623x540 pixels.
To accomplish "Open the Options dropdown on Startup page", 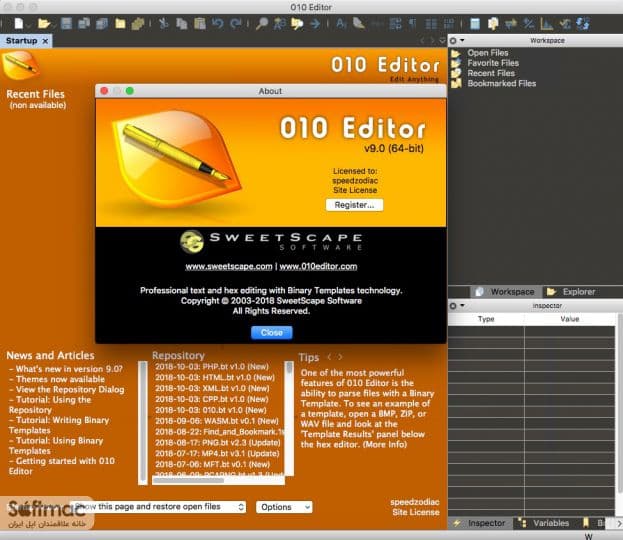I will coord(284,507).
